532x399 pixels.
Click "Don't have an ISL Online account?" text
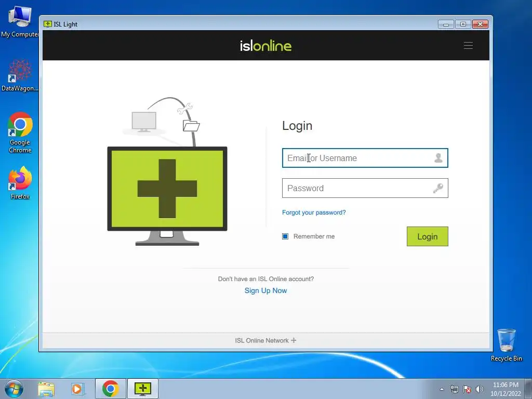pyautogui.click(x=265, y=279)
